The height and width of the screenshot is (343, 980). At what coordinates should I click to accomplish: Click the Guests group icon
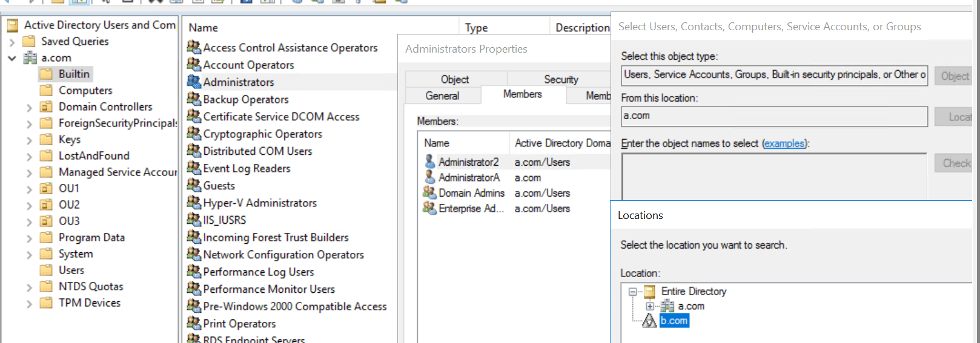(194, 185)
